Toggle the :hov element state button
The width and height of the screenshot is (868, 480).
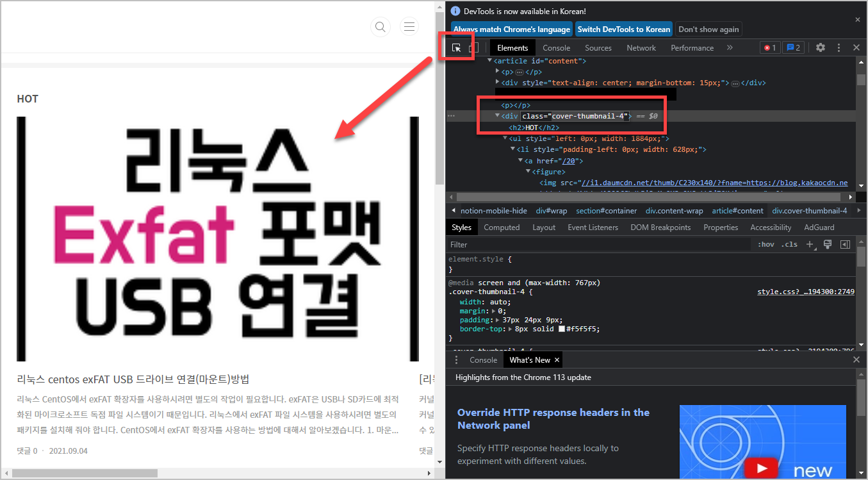pos(766,244)
